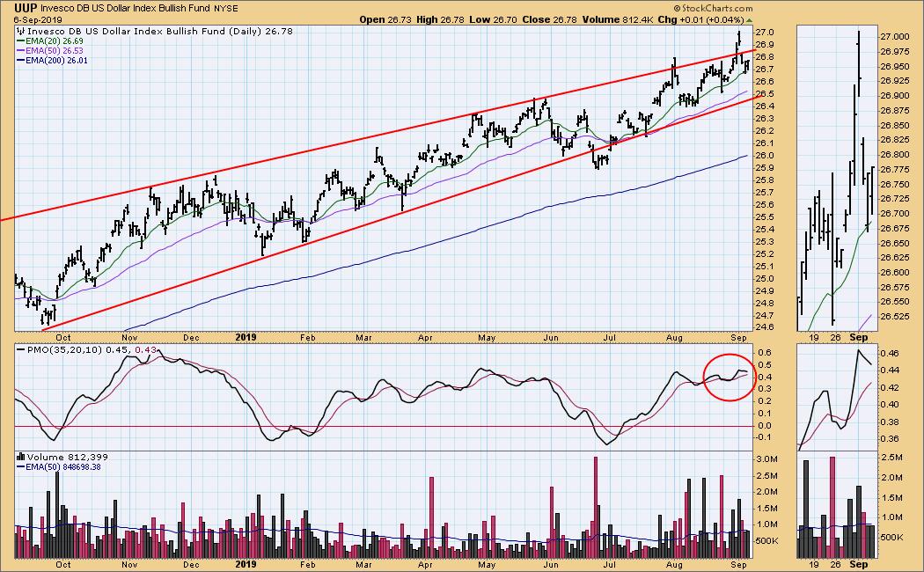Click the Aug label below the volume panel
Screen dimensions: 924x572
[674, 564]
